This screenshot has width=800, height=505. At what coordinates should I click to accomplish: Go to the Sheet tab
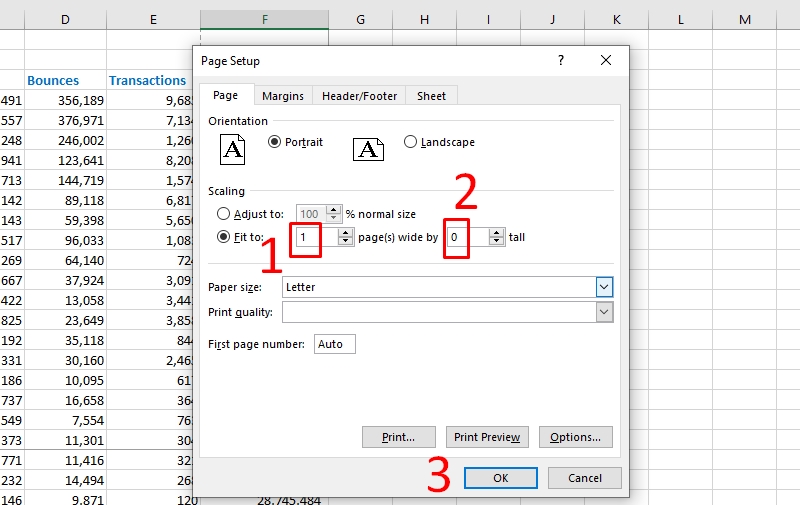[x=432, y=96]
